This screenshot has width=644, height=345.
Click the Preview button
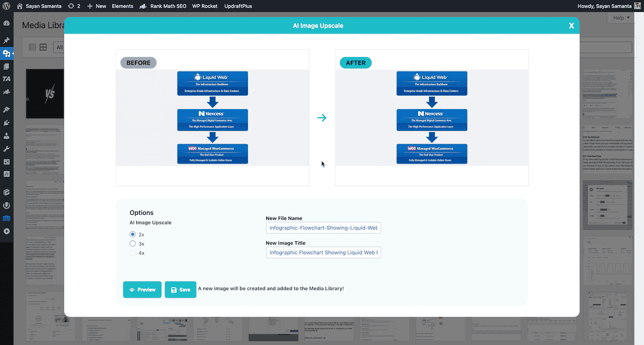tap(142, 290)
